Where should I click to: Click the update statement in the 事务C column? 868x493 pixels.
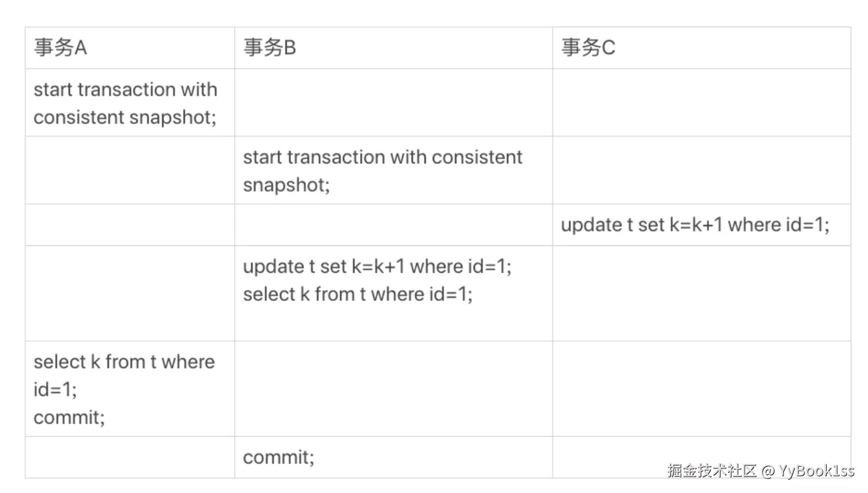695,225
